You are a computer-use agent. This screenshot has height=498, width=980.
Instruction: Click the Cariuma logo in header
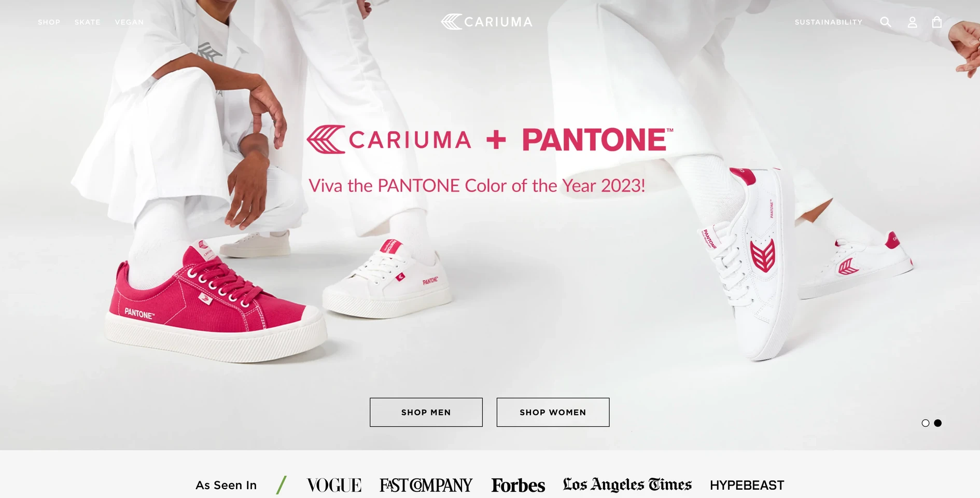point(486,22)
